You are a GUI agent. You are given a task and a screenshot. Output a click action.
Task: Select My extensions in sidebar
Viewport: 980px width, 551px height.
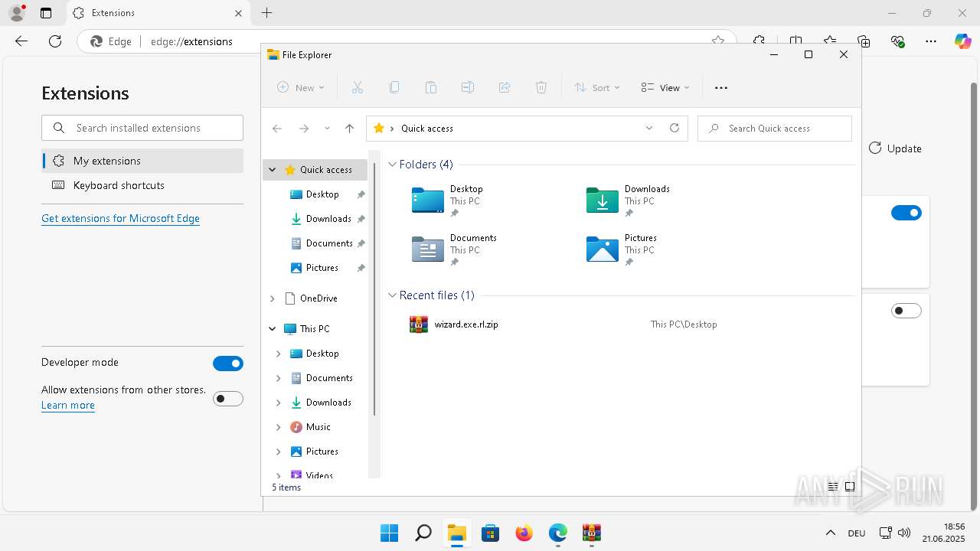[142, 161]
